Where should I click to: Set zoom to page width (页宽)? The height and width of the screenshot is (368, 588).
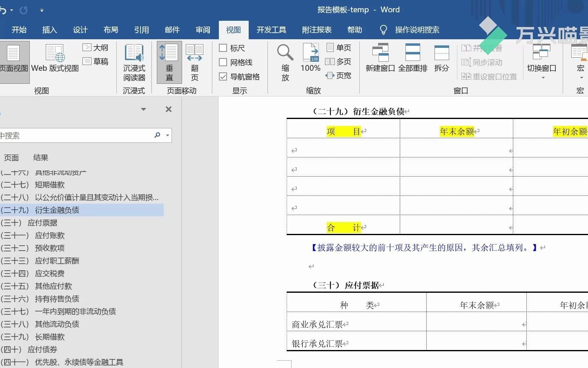[338, 75]
